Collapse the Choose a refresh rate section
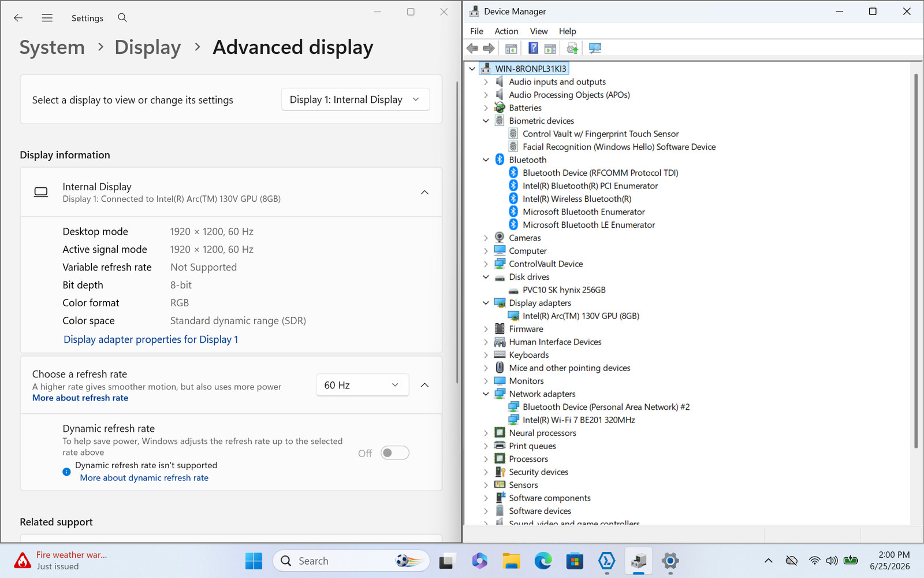Image resolution: width=924 pixels, height=578 pixels. pos(424,385)
